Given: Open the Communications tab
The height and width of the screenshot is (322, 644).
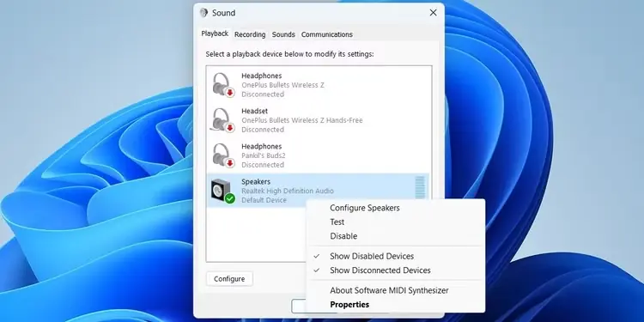Looking at the screenshot, I should pyautogui.click(x=327, y=34).
